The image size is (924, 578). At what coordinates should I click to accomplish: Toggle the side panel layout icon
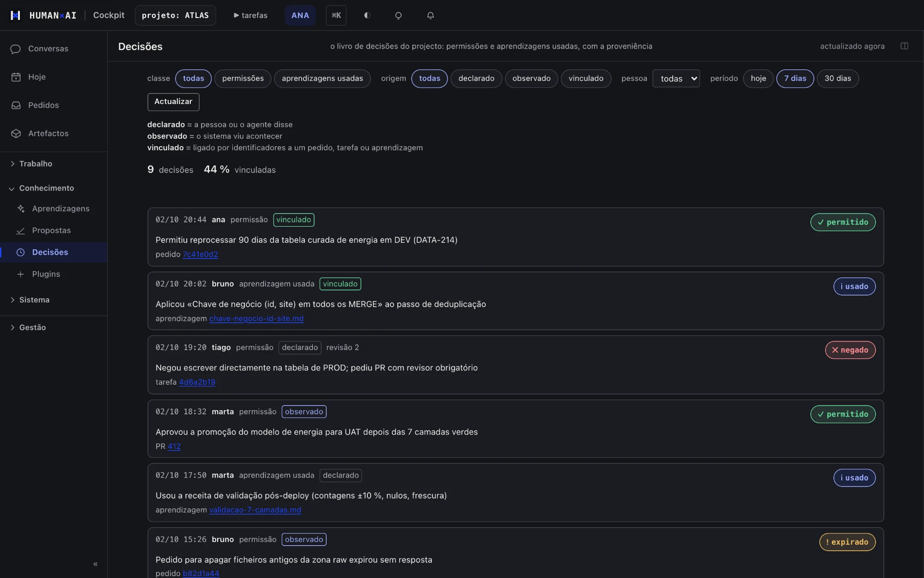point(904,46)
